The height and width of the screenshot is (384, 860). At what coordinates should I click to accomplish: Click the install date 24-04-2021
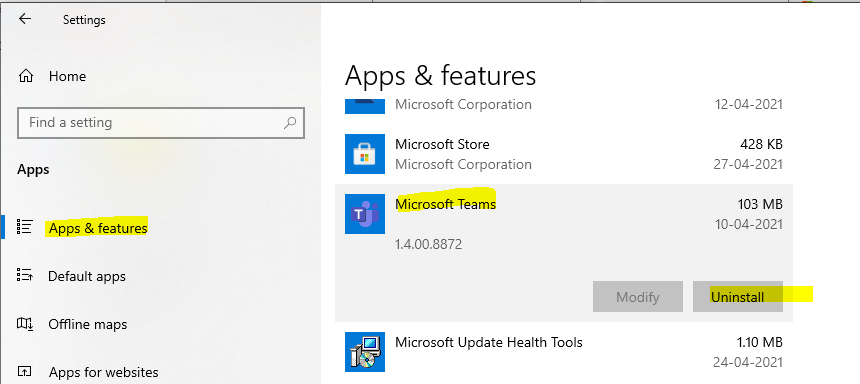click(748, 362)
